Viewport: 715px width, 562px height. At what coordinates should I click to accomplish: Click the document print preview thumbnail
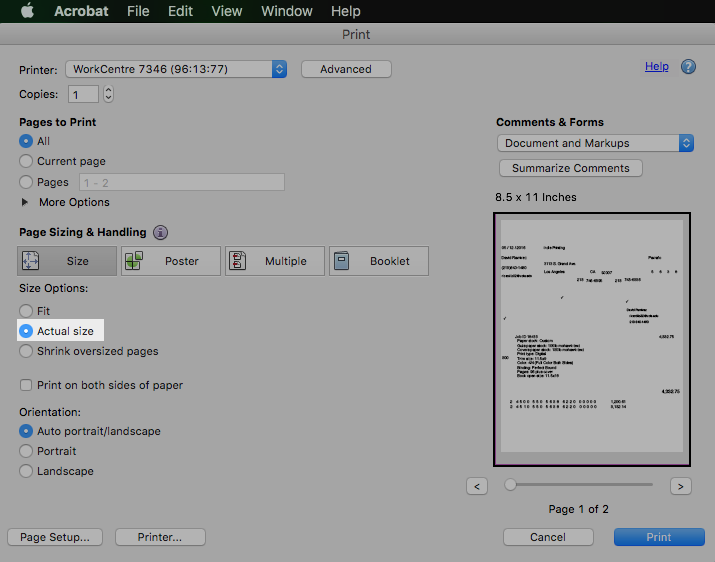tap(592, 339)
